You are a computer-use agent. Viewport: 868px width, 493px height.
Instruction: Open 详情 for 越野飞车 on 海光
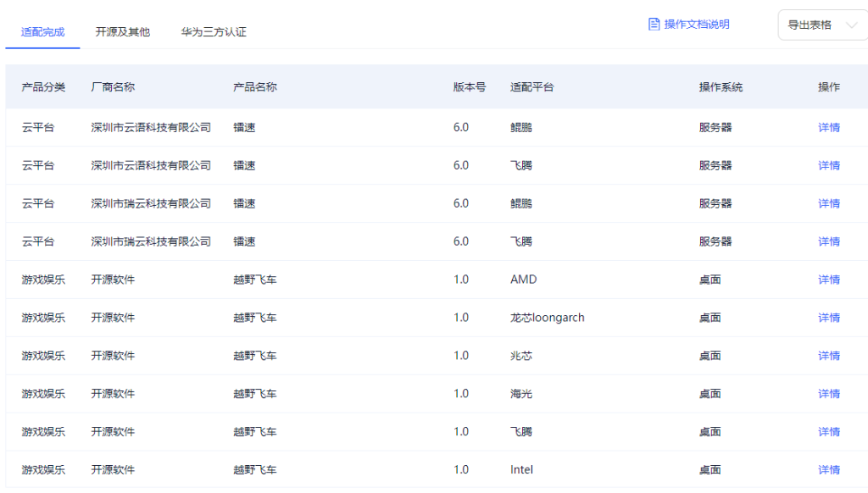828,395
